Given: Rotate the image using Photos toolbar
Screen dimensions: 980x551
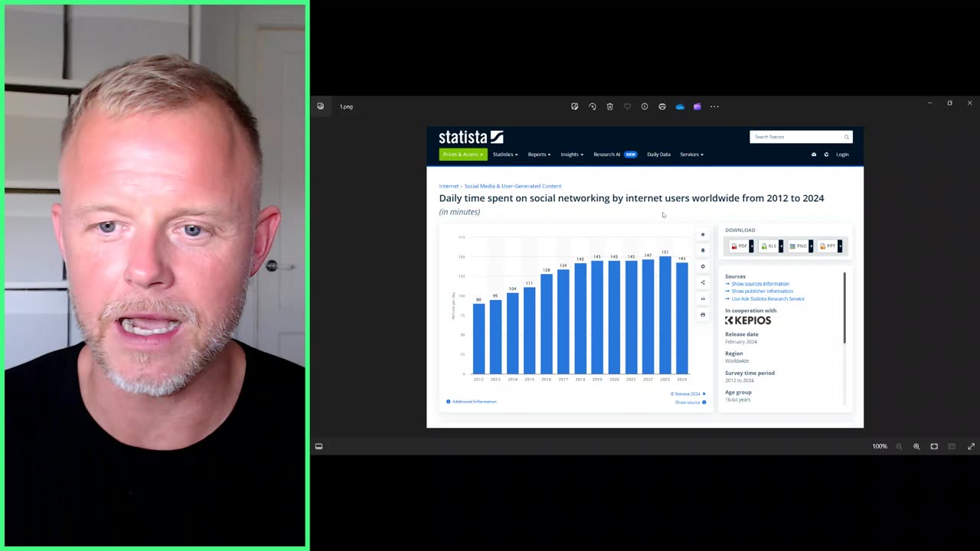Looking at the screenshot, I should point(593,106).
